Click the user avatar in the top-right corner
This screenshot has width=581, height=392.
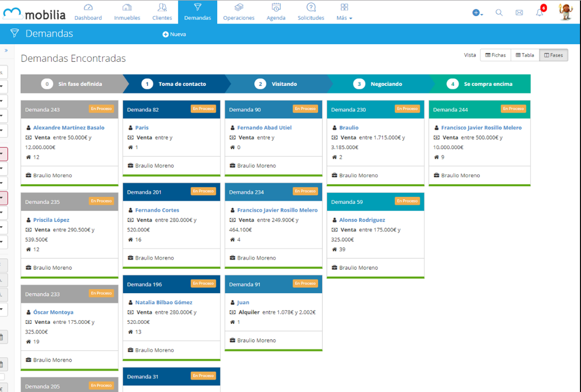click(565, 12)
